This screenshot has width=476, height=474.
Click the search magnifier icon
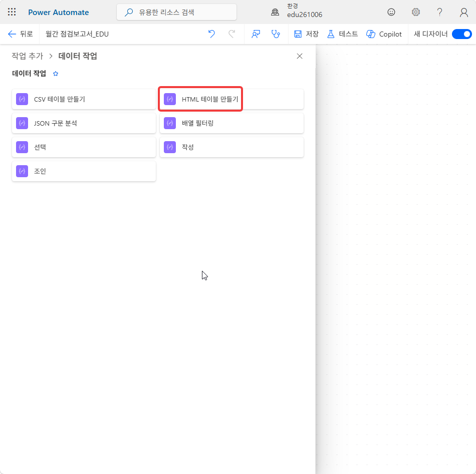[x=129, y=12]
